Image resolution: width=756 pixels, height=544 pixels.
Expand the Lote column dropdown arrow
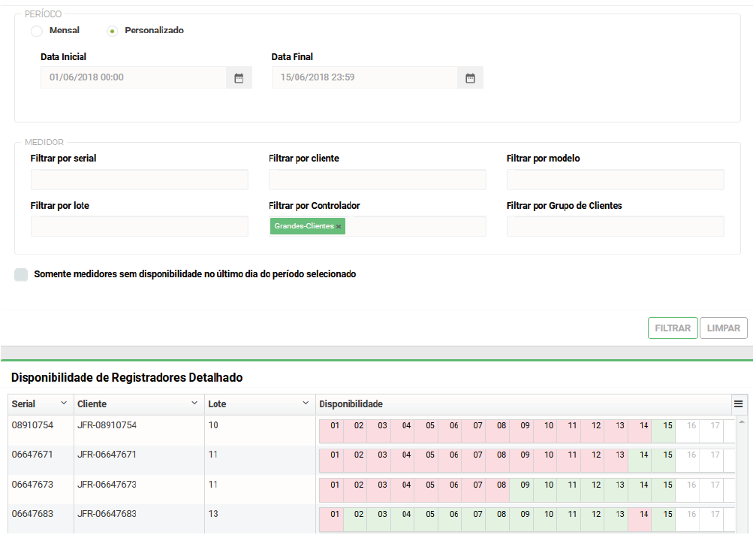click(x=306, y=404)
